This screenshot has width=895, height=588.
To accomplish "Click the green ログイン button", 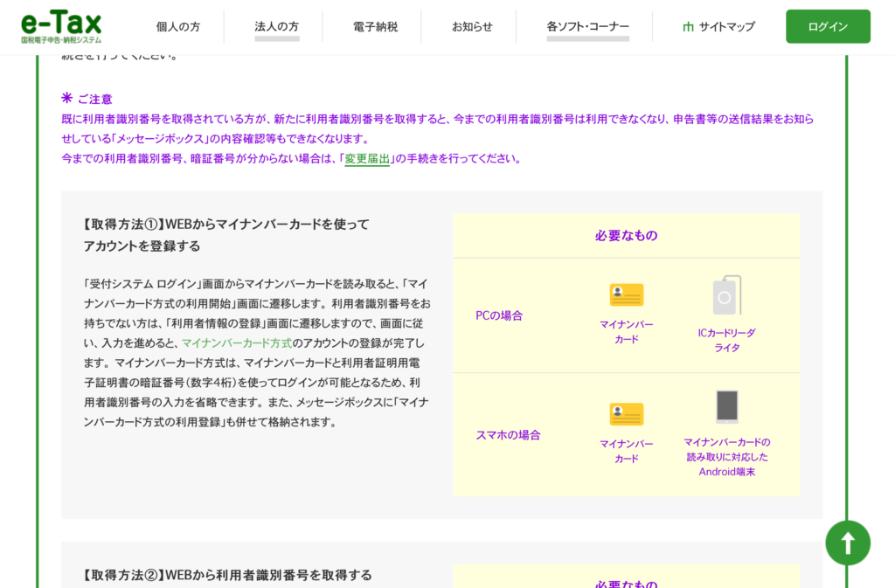I will (828, 26).
